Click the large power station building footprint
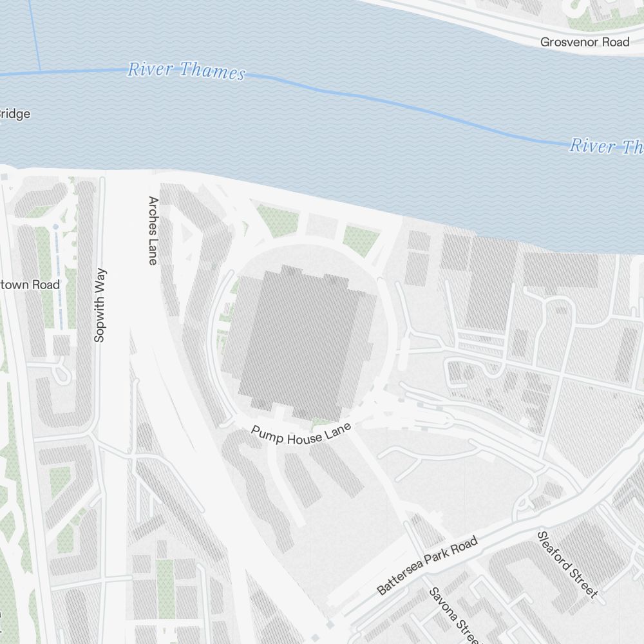The height and width of the screenshot is (644, 644). (x=299, y=343)
